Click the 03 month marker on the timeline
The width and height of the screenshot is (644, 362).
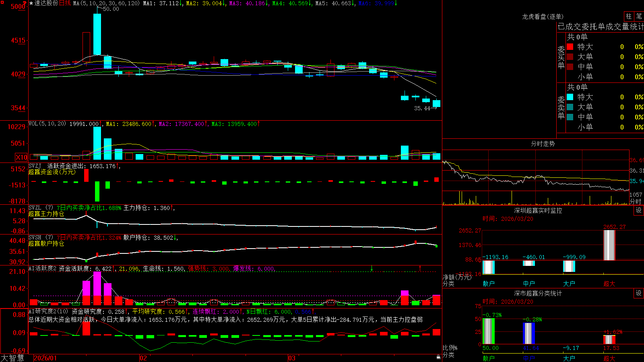[x=292, y=358]
